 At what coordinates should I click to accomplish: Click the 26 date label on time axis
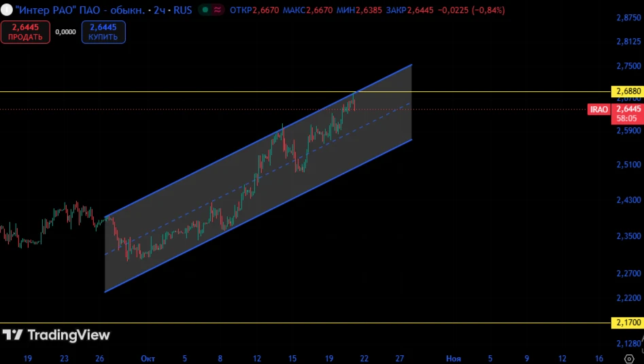[x=99, y=359]
